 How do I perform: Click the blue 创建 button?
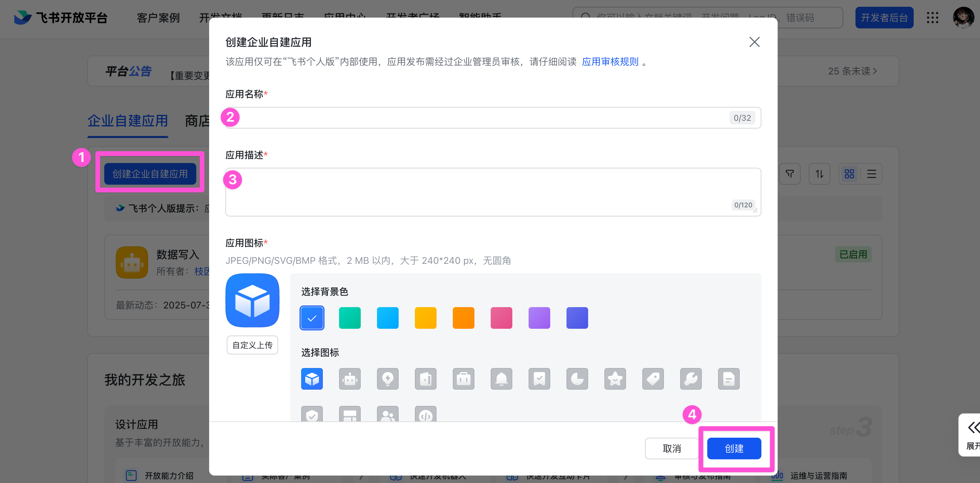(734, 448)
